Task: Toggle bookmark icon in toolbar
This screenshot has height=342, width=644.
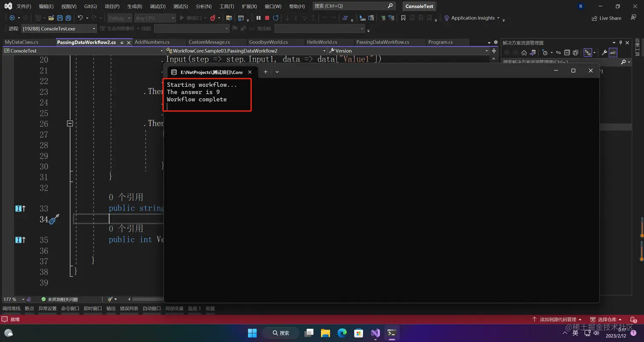Action: [403, 18]
